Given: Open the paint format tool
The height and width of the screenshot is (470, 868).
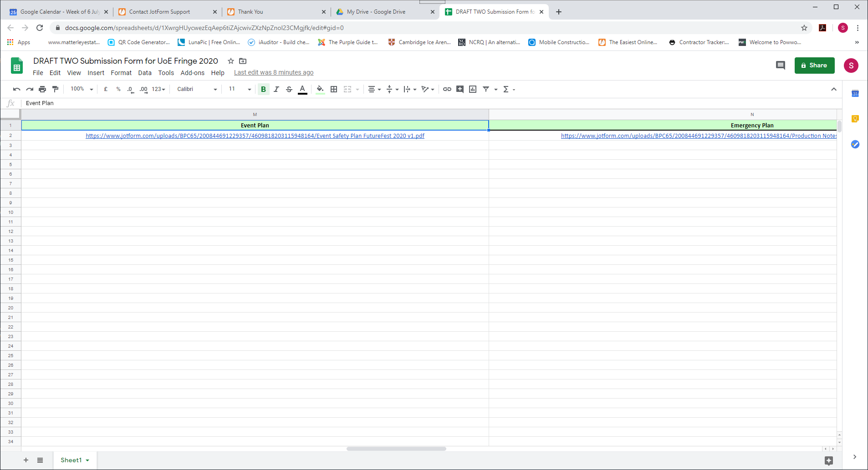Looking at the screenshot, I should coord(55,89).
